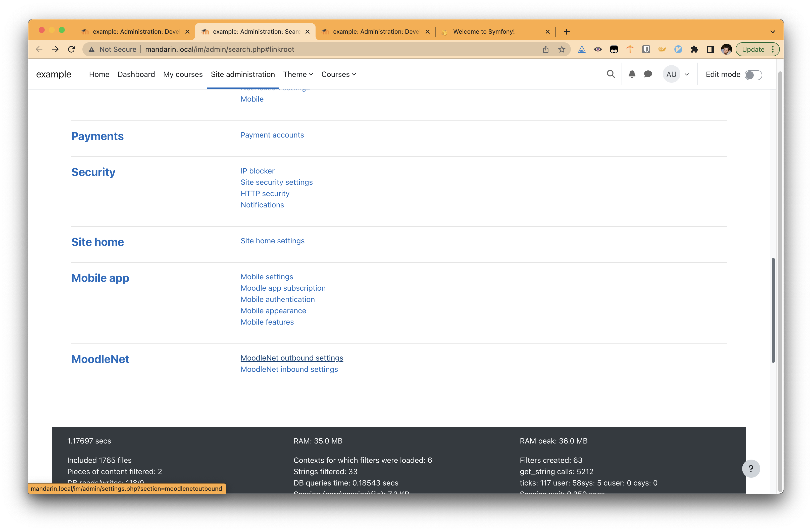Image resolution: width=812 pixels, height=531 pixels.
Task: Click the Site home section heading
Action: click(97, 242)
